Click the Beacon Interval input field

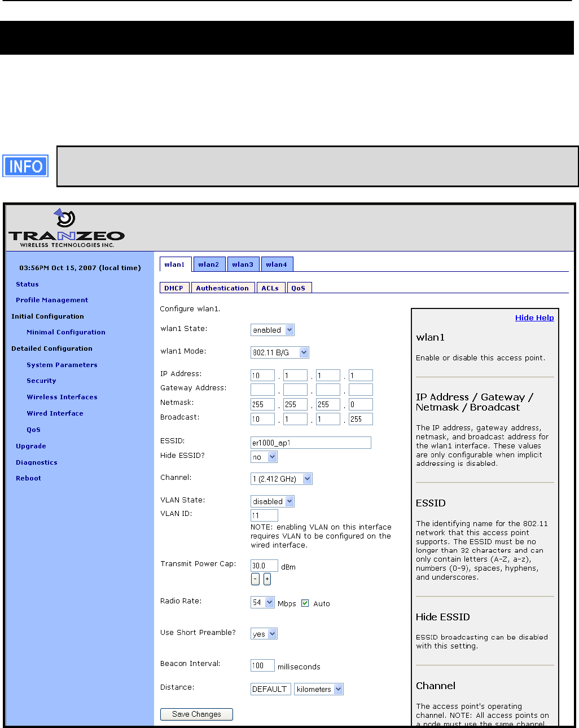click(x=262, y=665)
